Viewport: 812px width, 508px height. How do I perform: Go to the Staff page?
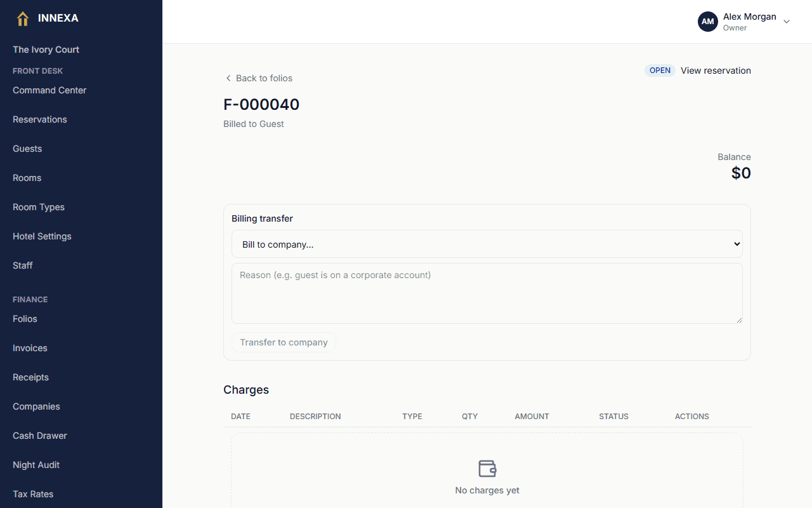click(x=23, y=265)
